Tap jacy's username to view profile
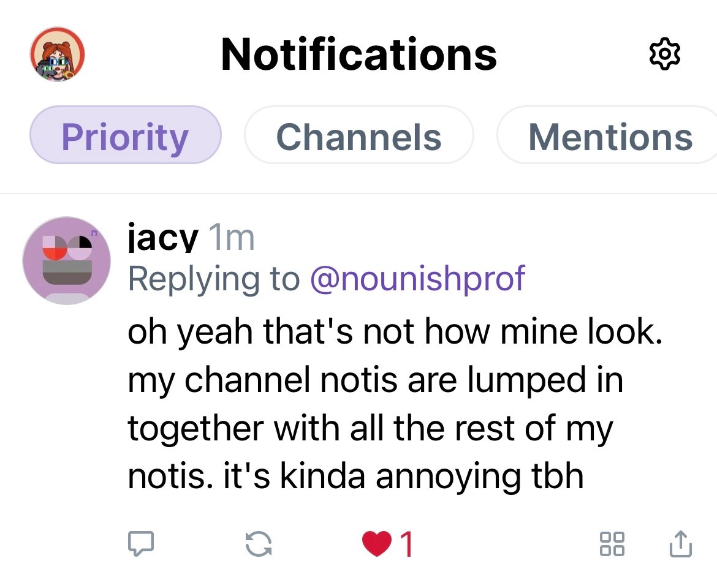Viewport: 717px width, 588px height. (162, 239)
